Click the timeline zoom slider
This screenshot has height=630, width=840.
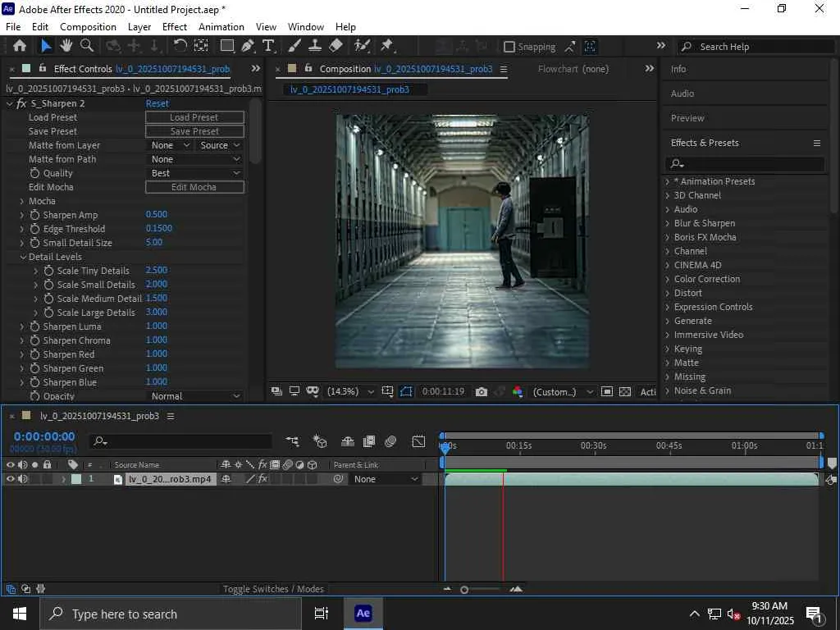[x=464, y=589]
